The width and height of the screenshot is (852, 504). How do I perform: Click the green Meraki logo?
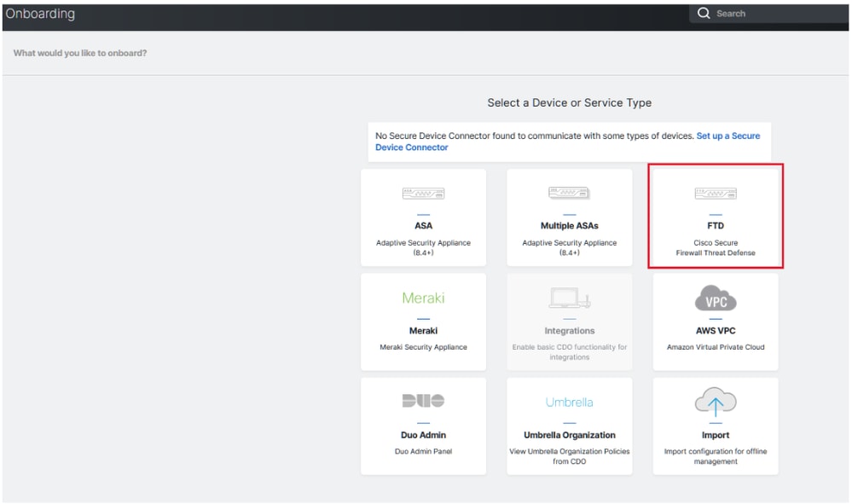pos(423,298)
